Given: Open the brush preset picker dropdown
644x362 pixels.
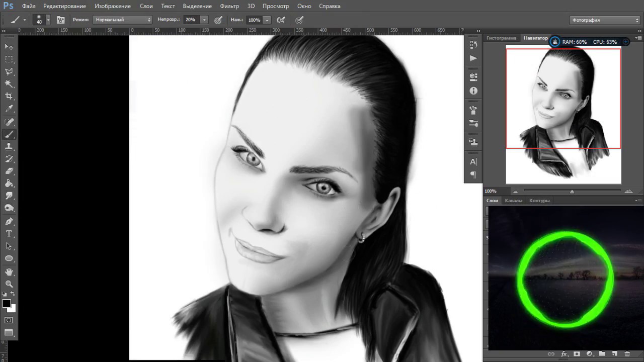Looking at the screenshot, I should 48,20.
